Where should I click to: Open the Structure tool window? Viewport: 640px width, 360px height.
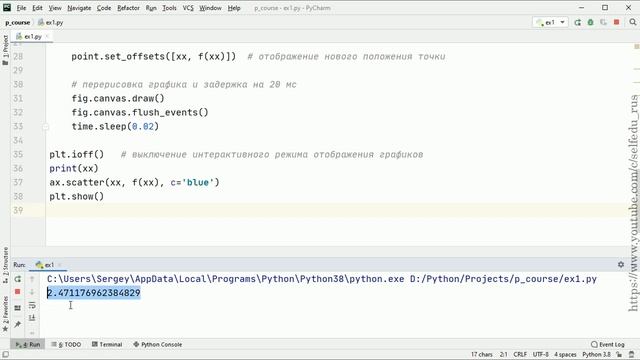click(5, 264)
